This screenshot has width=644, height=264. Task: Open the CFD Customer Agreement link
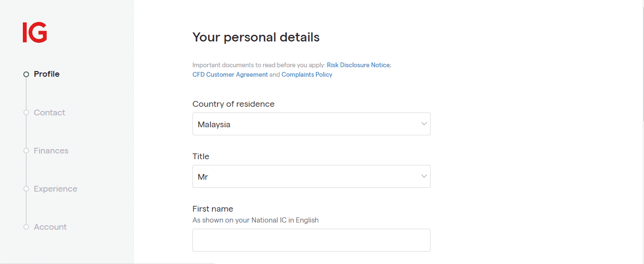230,75
